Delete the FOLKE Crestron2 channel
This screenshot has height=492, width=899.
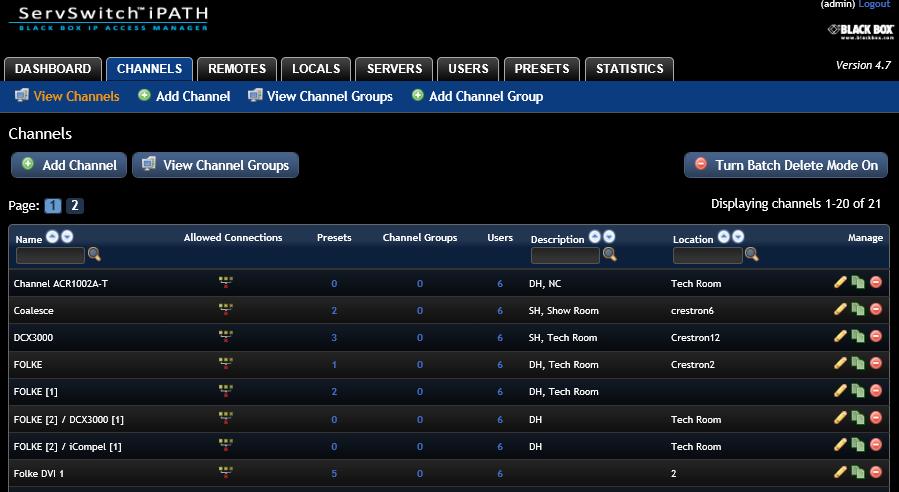click(875, 363)
